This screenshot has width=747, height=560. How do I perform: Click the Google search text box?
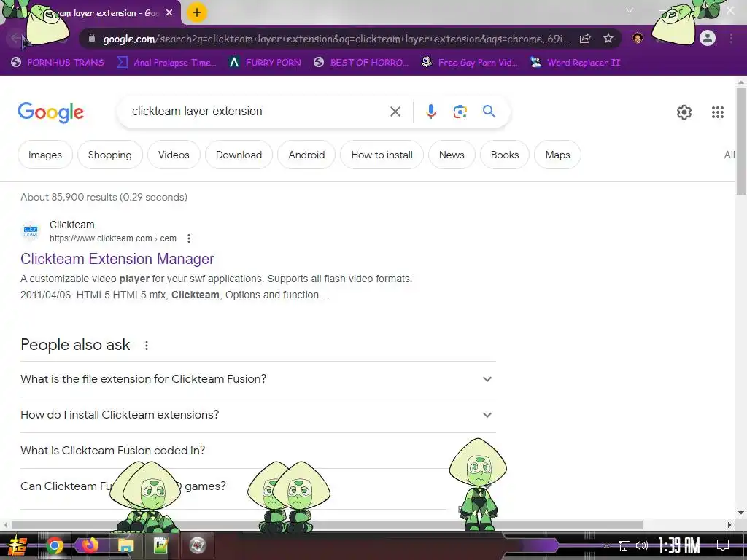[x=258, y=112]
